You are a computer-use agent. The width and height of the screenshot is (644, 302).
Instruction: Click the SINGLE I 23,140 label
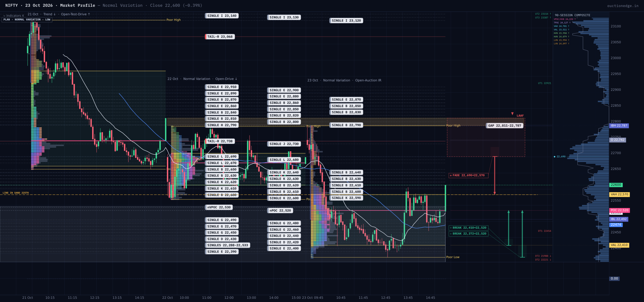coord(222,16)
